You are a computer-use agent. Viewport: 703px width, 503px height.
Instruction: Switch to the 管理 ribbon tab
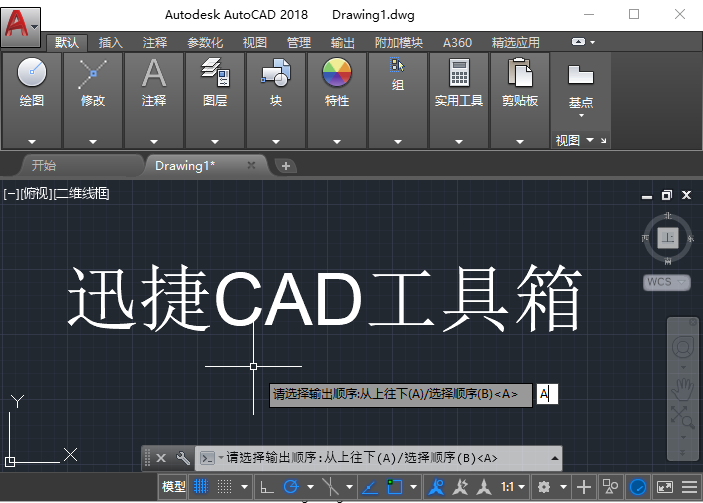[x=299, y=43]
